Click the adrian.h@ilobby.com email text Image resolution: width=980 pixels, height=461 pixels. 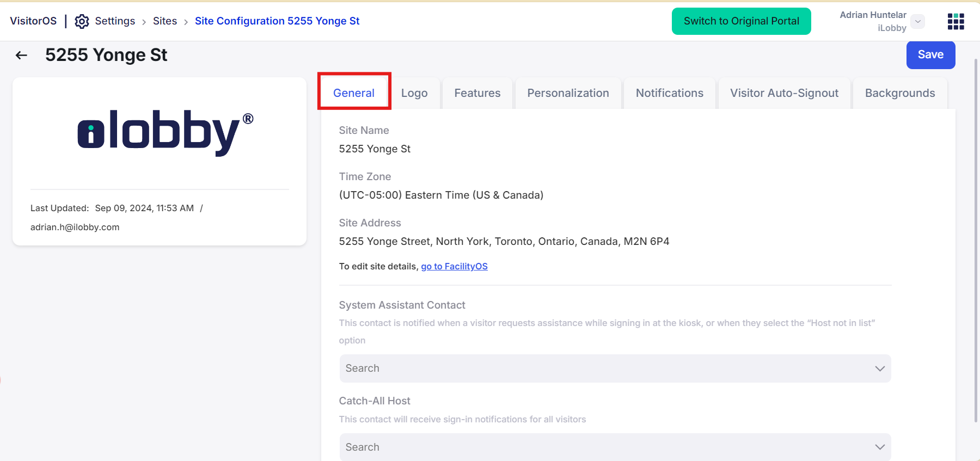pos(75,228)
